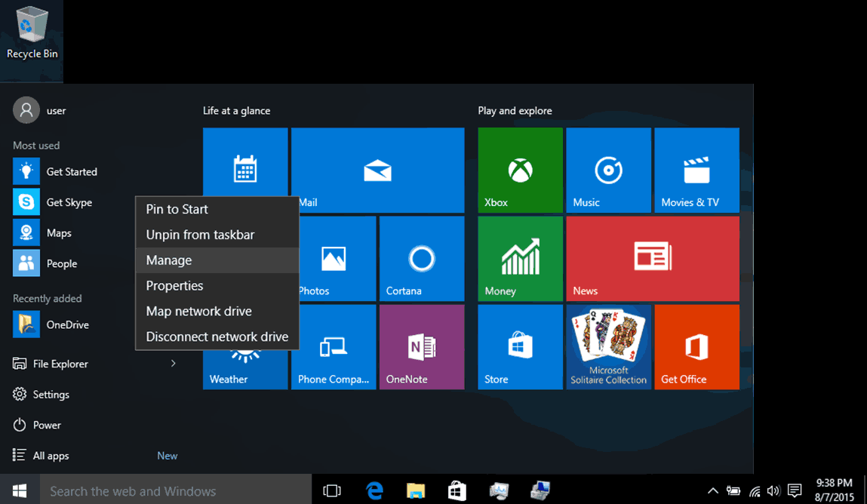867x504 pixels.
Task: Open the Photos tile
Action: (x=337, y=259)
